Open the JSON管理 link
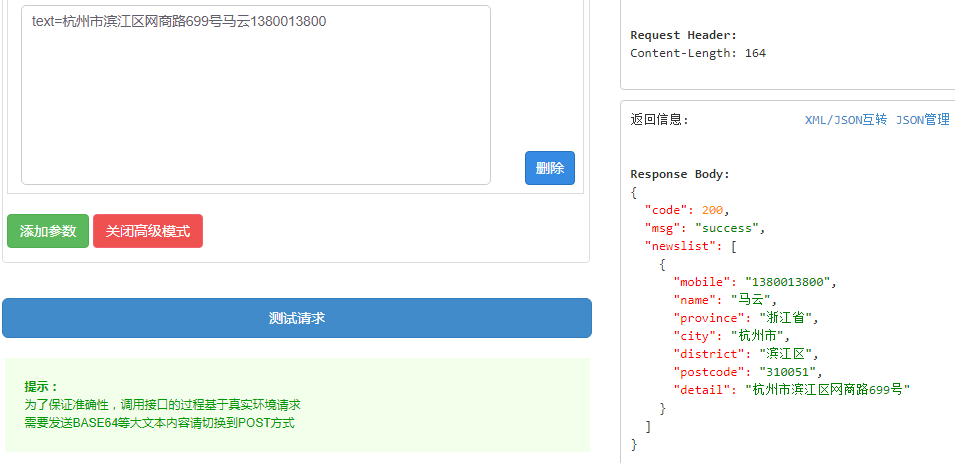The height and width of the screenshot is (463, 955). coord(923,120)
